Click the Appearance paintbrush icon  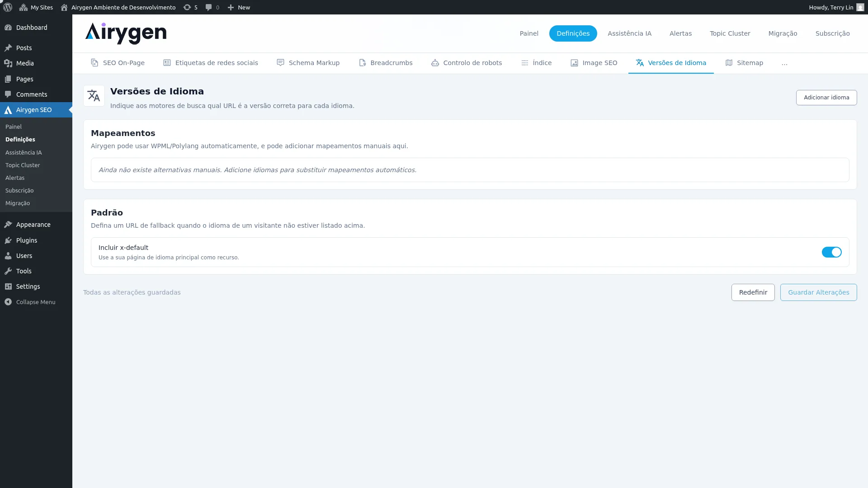pyautogui.click(x=8, y=225)
